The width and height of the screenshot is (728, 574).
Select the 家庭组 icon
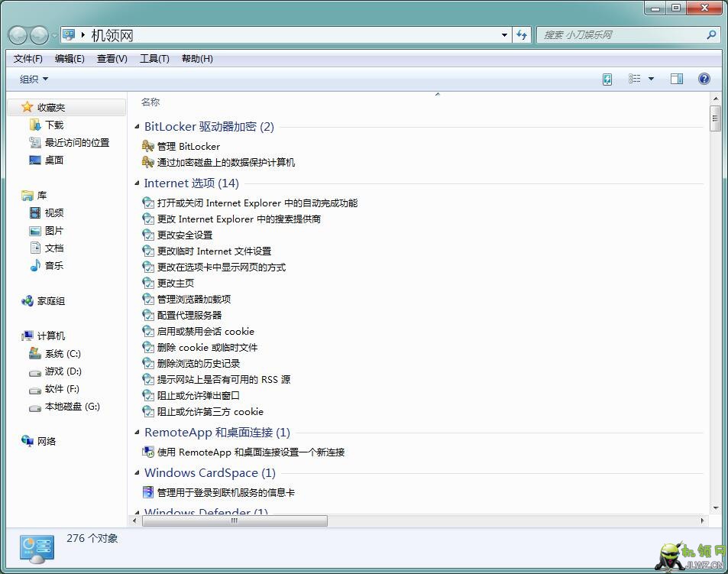[28, 301]
